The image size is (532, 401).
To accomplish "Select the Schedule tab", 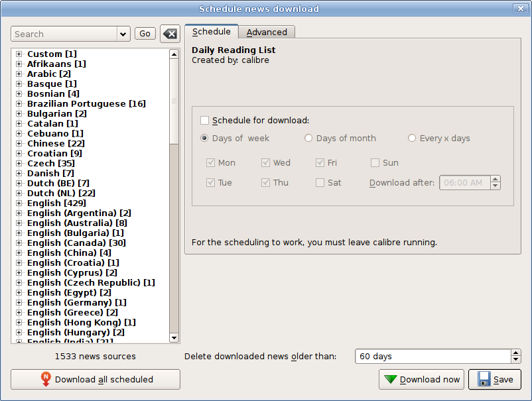I will pyautogui.click(x=211, y=30).
